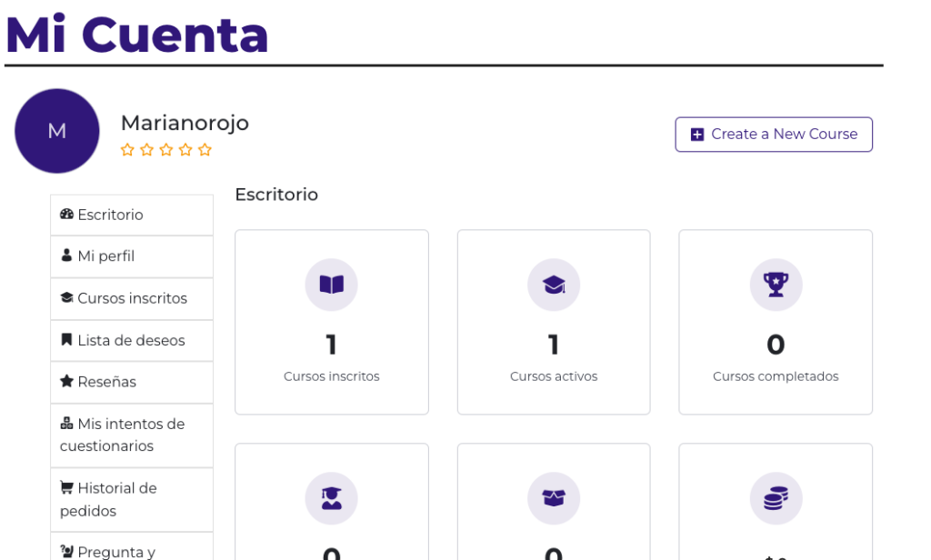This screenshot has height=560, width=931.
Task: Open Mis intentos de cuestionarios
Action: click(132, 435)
